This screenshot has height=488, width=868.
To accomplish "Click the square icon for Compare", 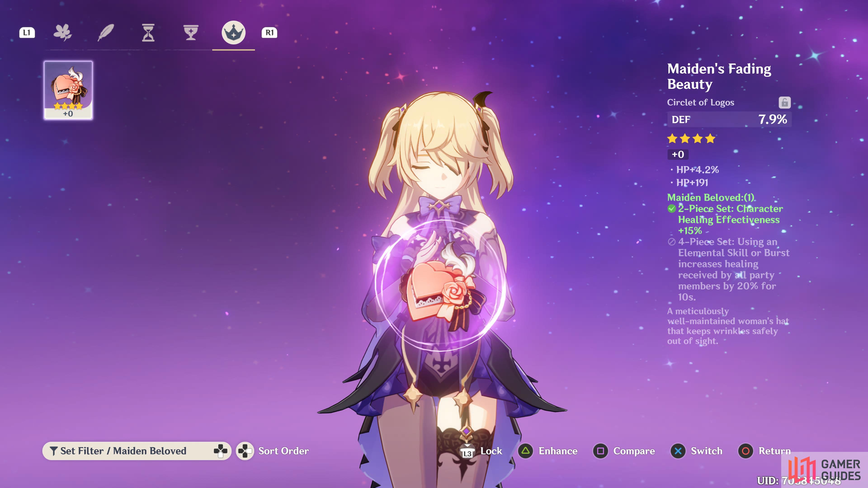I will [600, 451].
